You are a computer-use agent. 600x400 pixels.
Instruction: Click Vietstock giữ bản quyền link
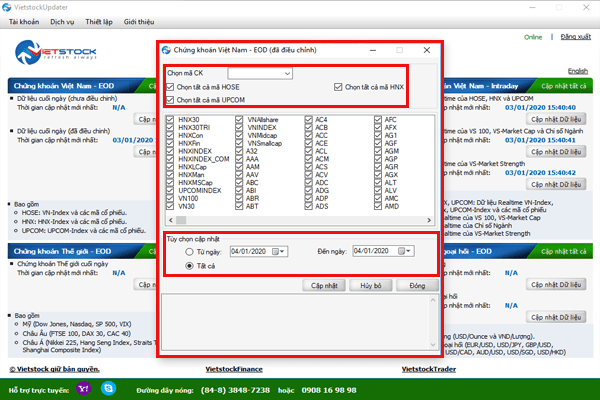[x=54, y=369]
